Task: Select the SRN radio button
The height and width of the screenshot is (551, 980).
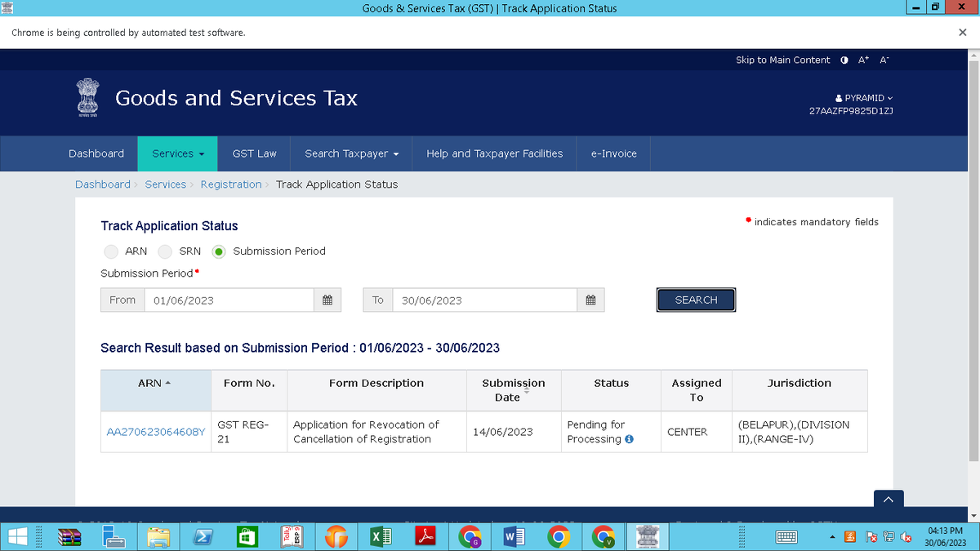Action: pyautogui.click(x=165, y=251)
